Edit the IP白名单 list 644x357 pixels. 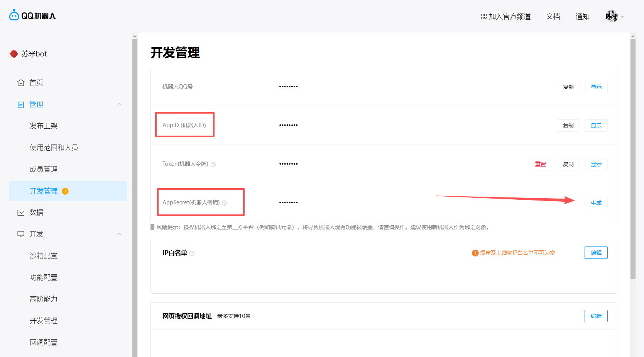(x=596, y=253)
